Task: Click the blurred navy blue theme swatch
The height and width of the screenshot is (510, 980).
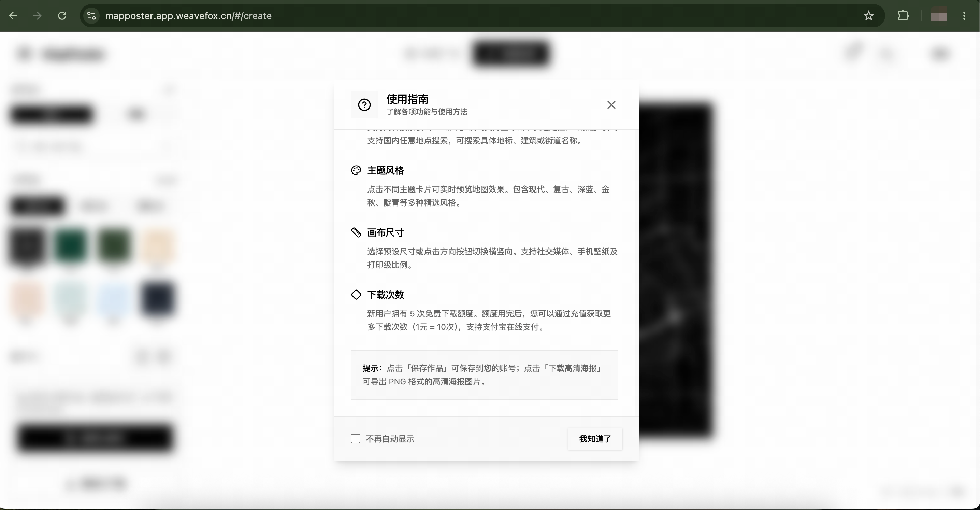Action: pyautogui.click(x=158, y=299)
